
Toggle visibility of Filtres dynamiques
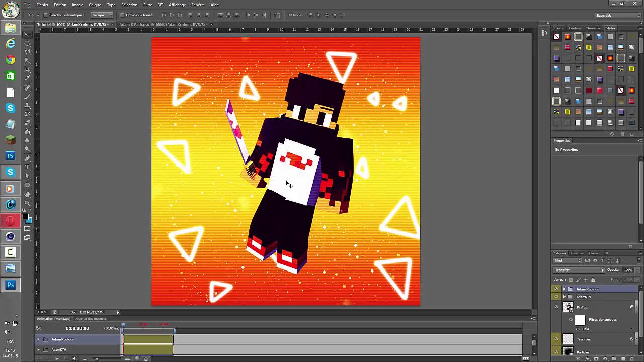pyautogui.click(x=571, y=319)
